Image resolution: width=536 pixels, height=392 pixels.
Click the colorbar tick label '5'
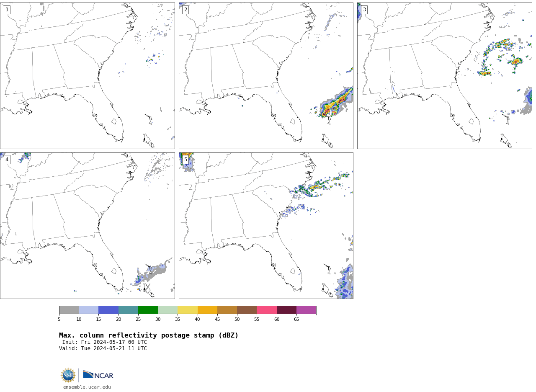pyautogui.click(x=59, y=320)
